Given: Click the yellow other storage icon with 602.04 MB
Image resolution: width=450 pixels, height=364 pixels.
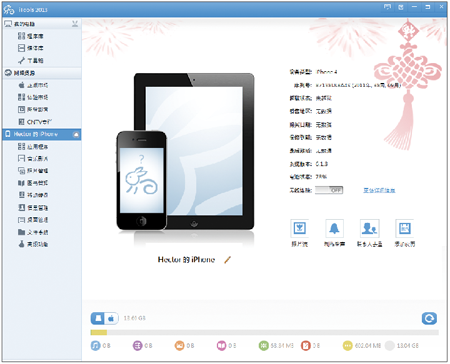Looking at the screenshot, I should tap(347, 346).
